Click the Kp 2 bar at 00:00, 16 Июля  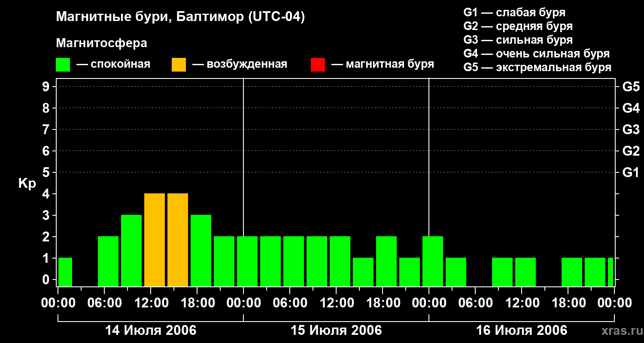(433, 262)
